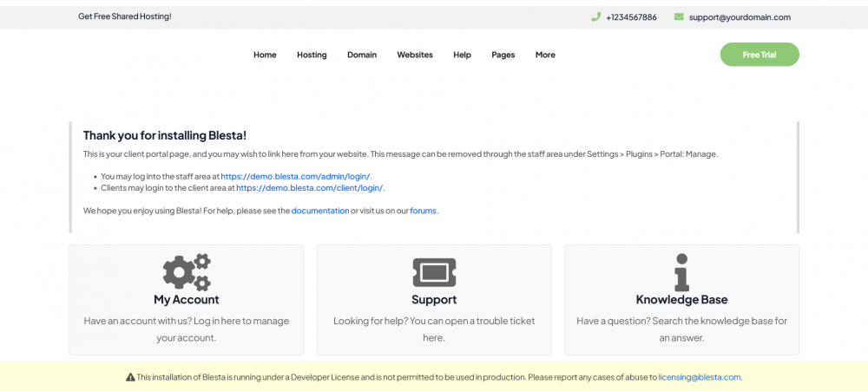Click the green phone icon in top bar
This screenshot has width=868, height=391.
(x=595, y=17)
